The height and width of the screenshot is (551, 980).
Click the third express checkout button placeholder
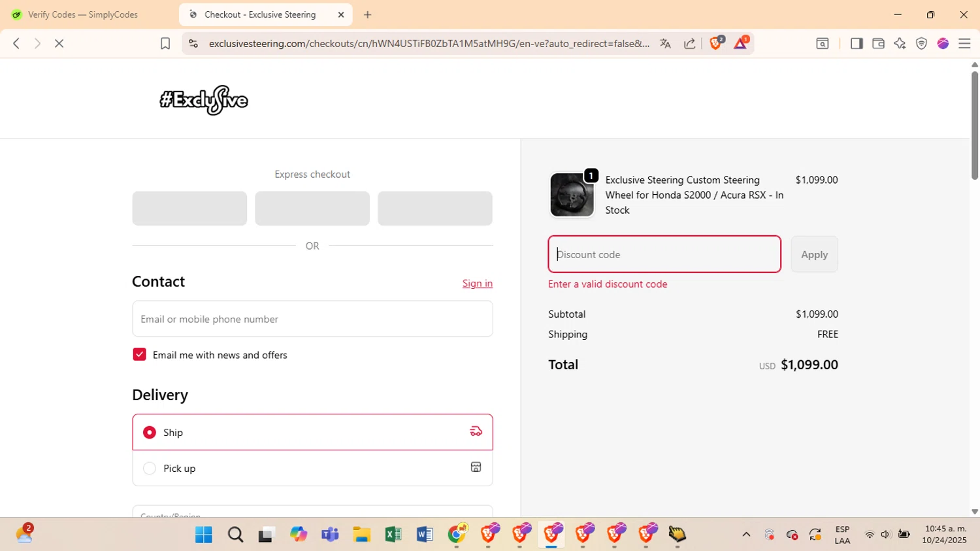pyautogui.click(x=435, y=209)
